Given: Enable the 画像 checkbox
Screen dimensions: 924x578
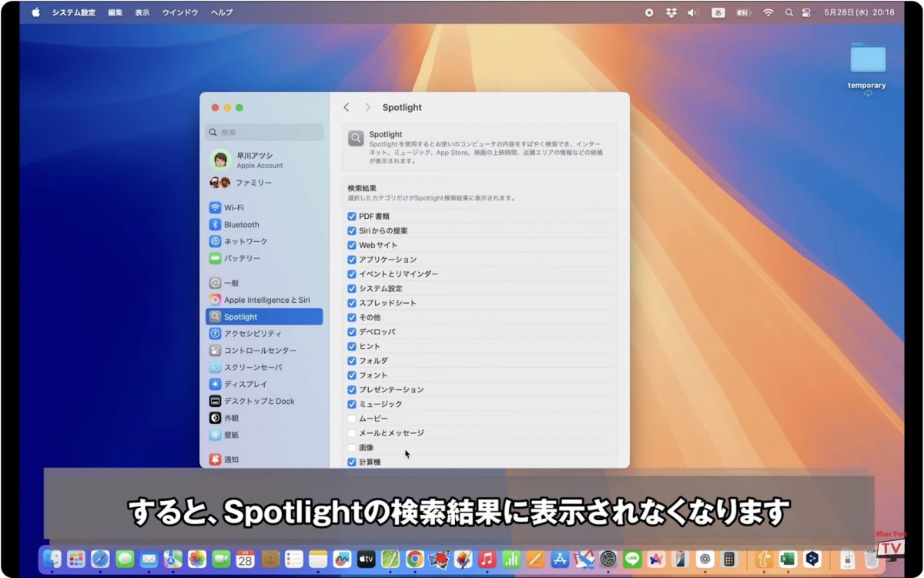Looking at the screenshot, I should (x=352, y=448).
